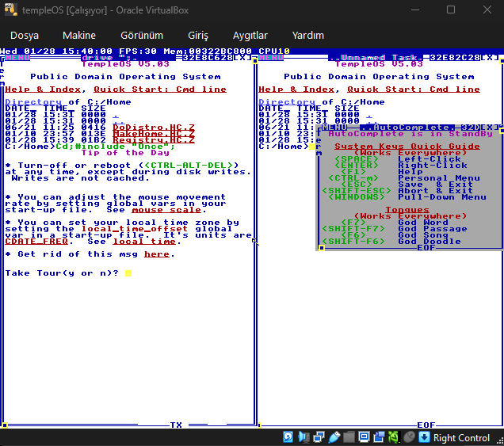Image resolution: width=504 pixels, height=446 pixels.
Task: Open the Giriş menu
Action: click(198, 35)
